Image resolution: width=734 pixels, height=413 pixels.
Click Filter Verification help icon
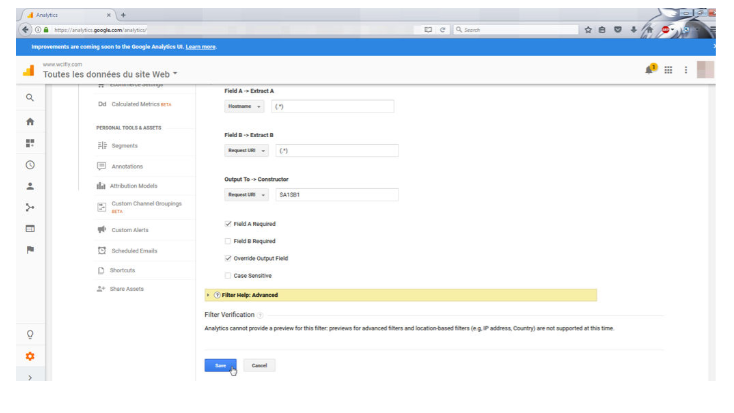click(260, 315)
